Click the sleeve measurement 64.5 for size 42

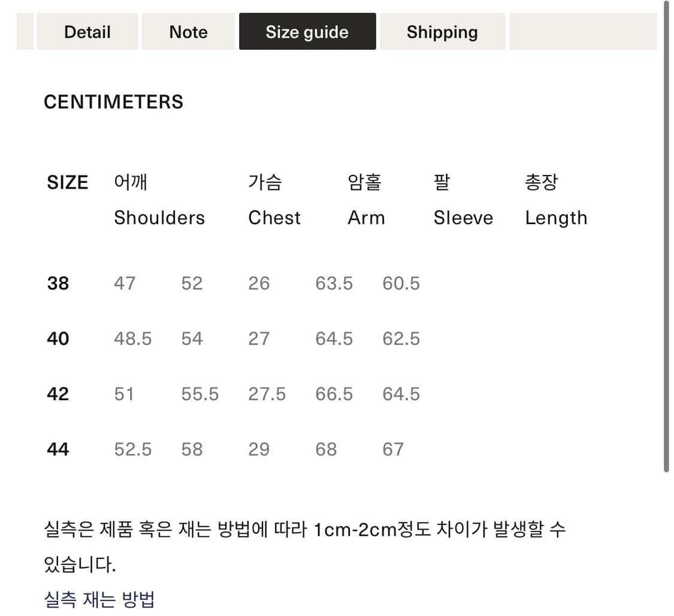[401, 394]
